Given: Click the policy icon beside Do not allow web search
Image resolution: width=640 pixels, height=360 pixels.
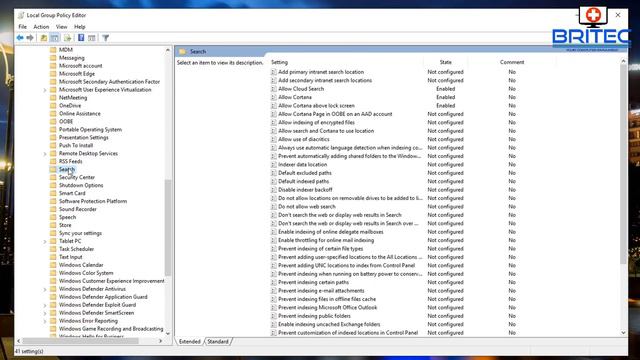Looking at the screenshot, I should (273, 207).
